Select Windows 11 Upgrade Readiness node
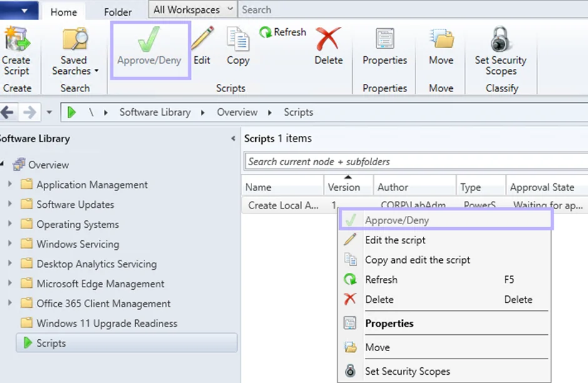 coord(106,324)
